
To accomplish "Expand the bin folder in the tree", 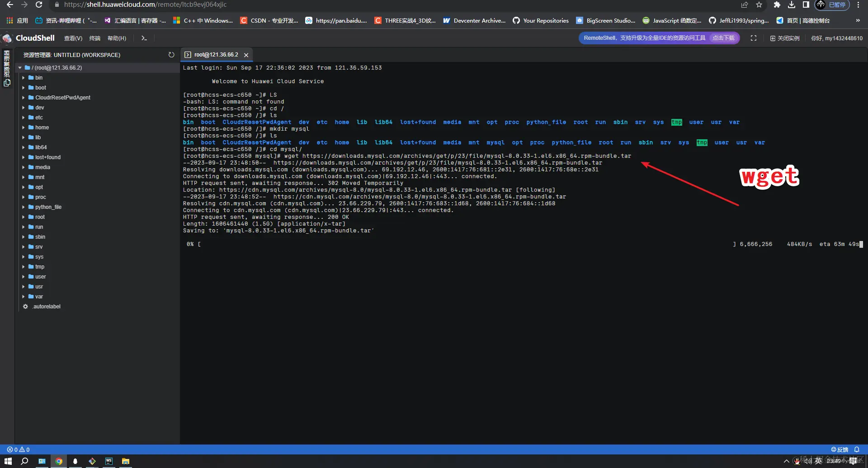I will [24, 77].
